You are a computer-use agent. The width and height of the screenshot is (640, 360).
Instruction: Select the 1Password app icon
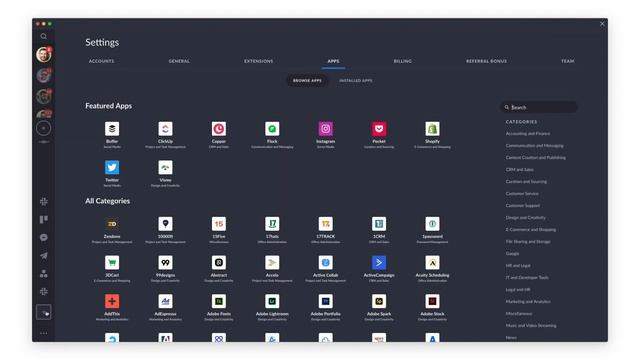pyautogui.click(x=432, y=224)
